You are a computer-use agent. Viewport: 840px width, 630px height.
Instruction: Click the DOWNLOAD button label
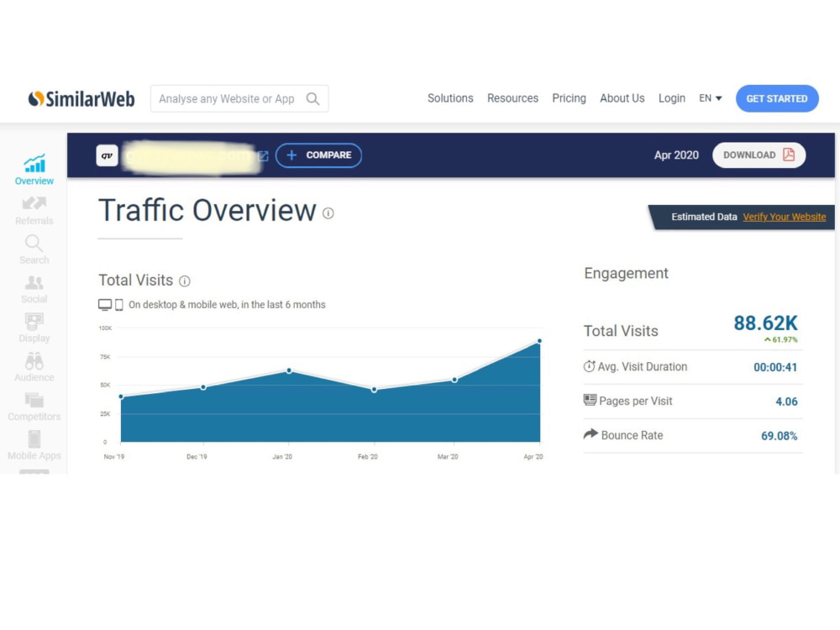click(749, 155)
